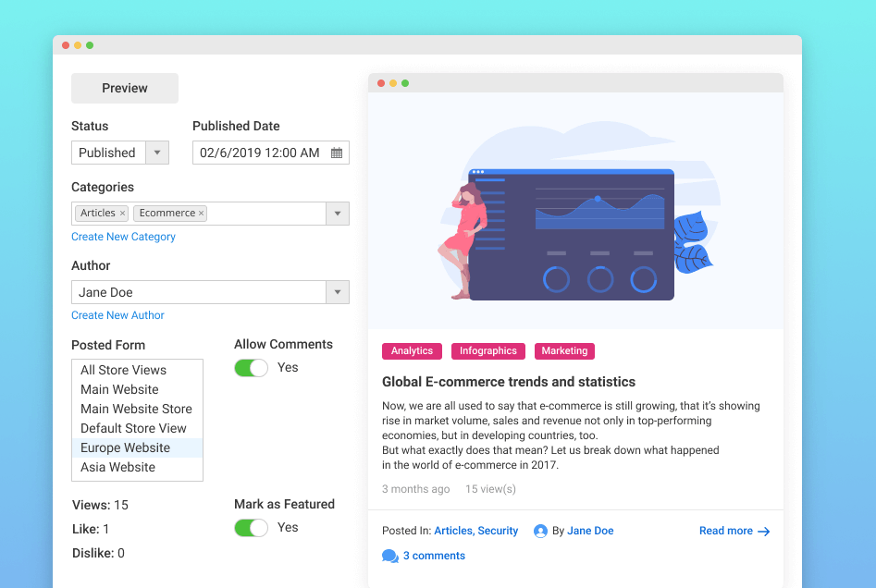Click the Read more arrow icon
Screen dimensions: 876x588
764,532
